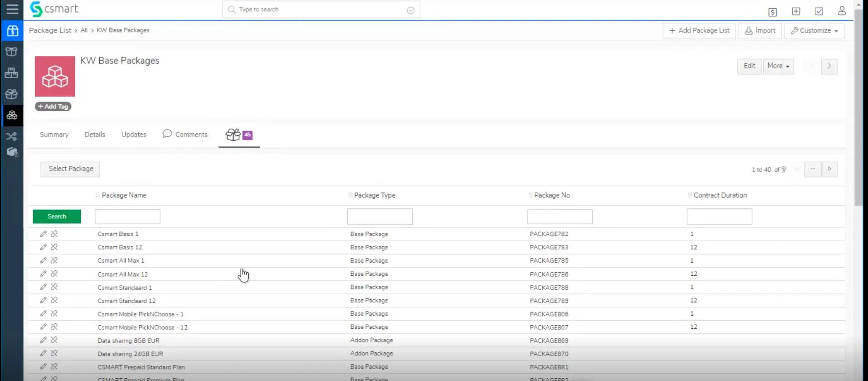Click the vertical page scrollbar
Viewport: 868px width, 381px height.
[x=858, y=107]
